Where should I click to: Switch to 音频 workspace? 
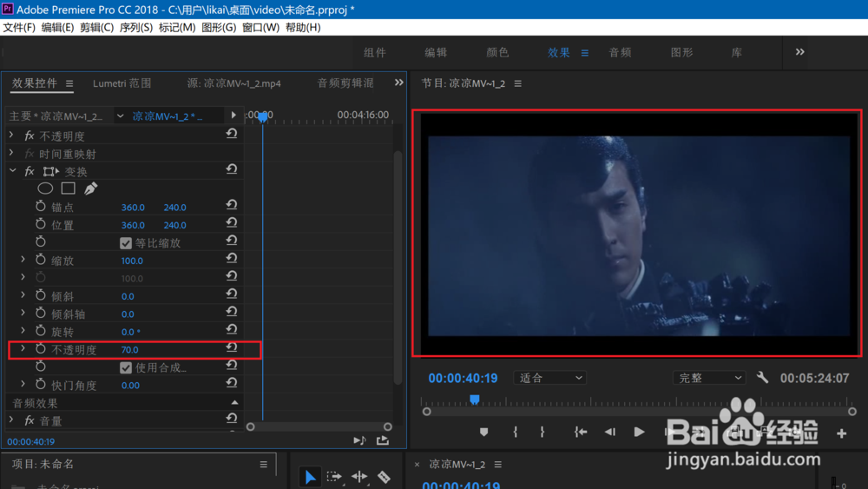tap(620, 53)
